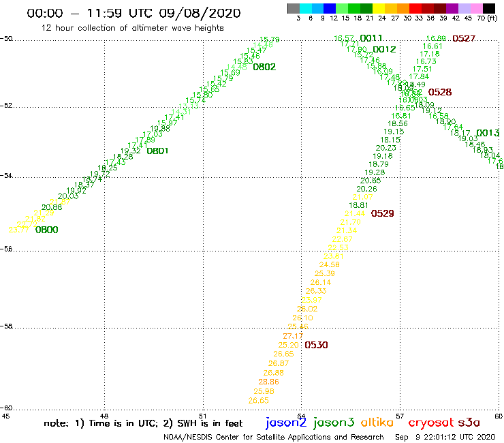Select the altika satellite legend name

tap(377, 423)
